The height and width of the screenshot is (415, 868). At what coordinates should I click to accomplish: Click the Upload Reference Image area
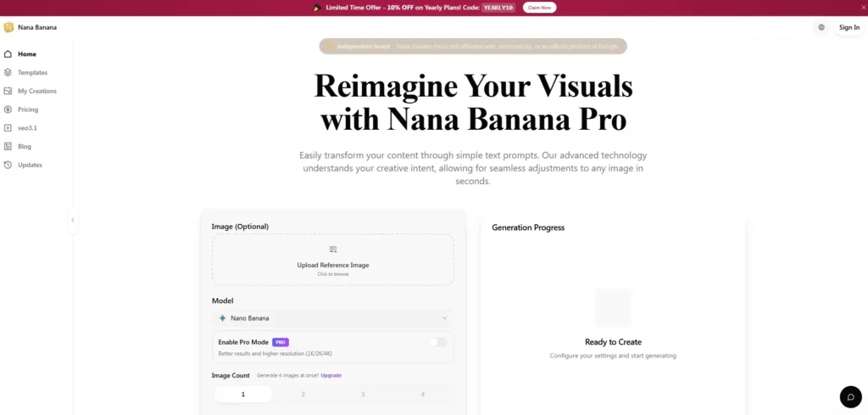point(332,260)
